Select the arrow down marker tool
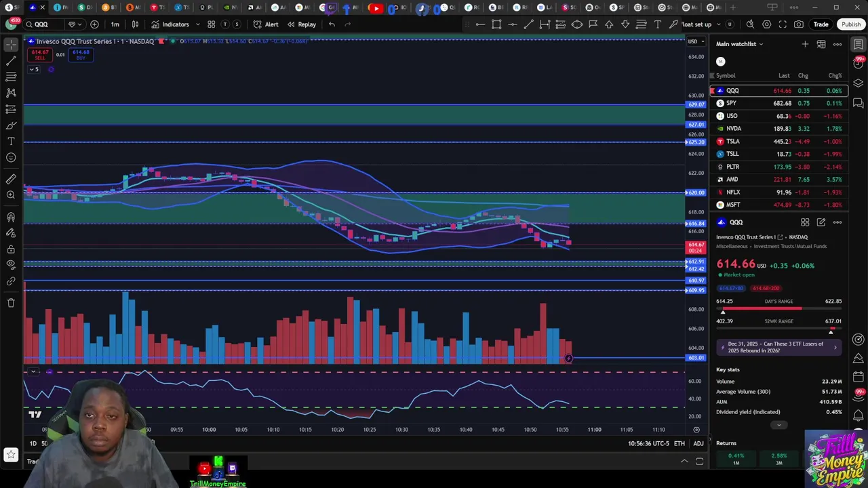868x488 pixels. [x=625, y=24]
